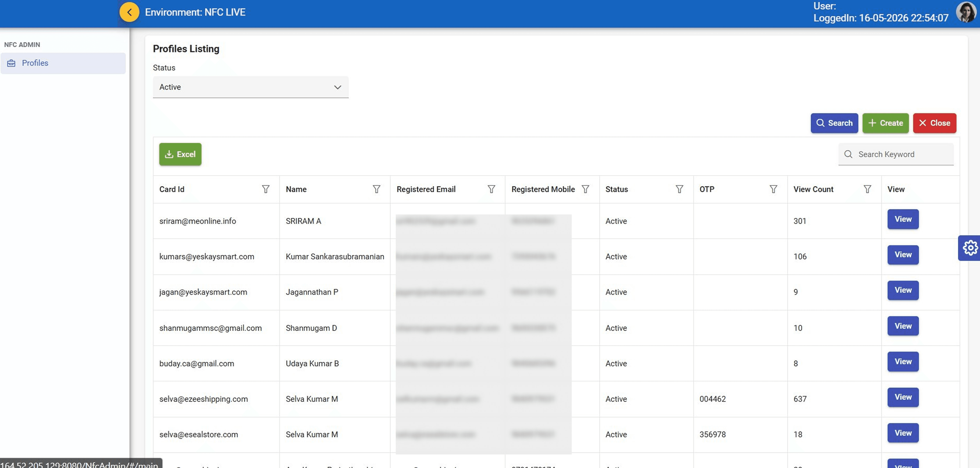Image resolution: width=980 pixels, height=468 pixels.
Task: View the selva@esealstore.com profile
Action: point(903,433)
